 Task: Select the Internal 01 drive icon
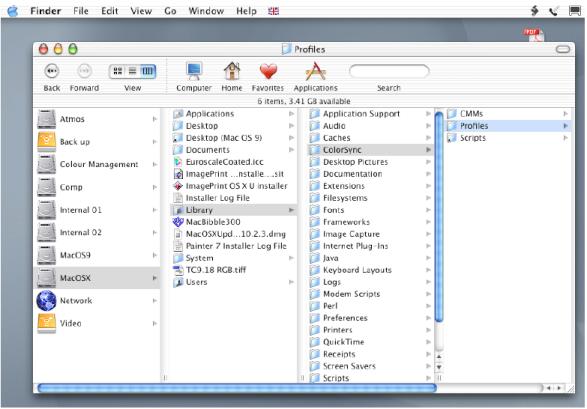(46, 210)
